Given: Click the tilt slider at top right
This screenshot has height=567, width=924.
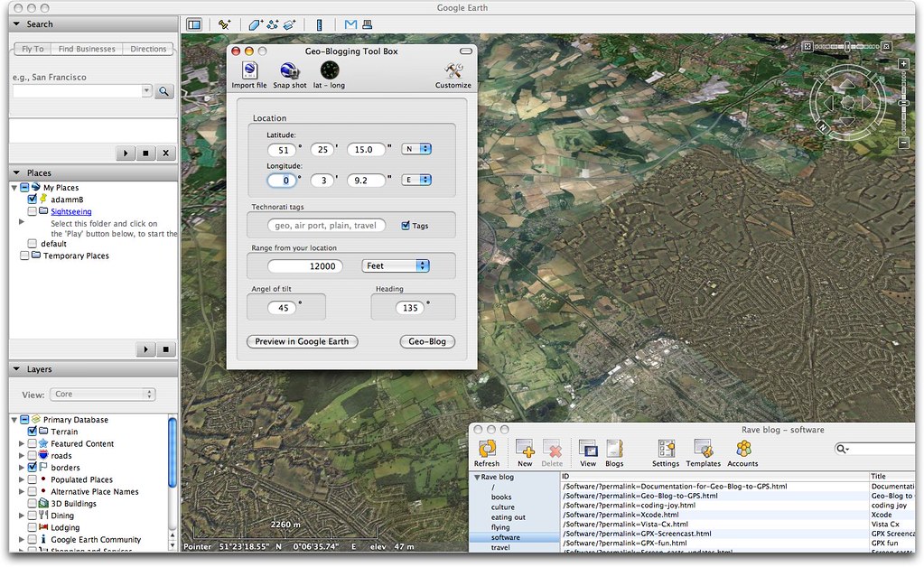Looking at the screenshot, I should point(847,46).
